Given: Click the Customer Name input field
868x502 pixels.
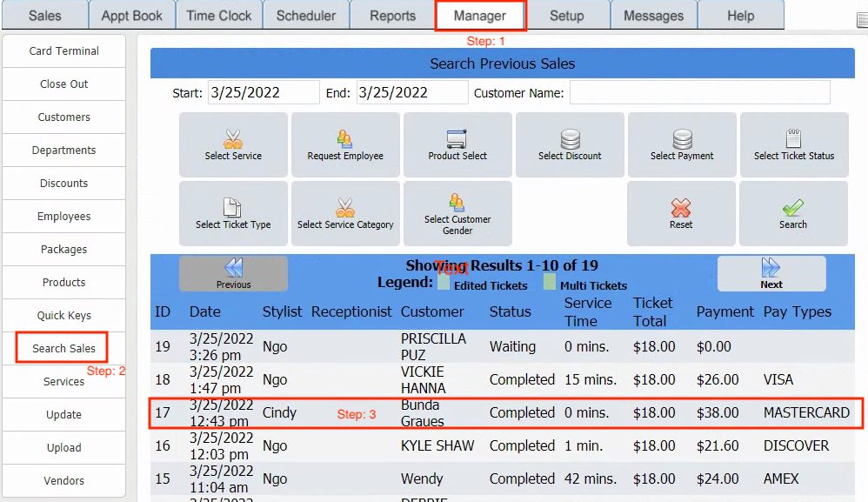Looking at the screenshot, I should point(699,92).
